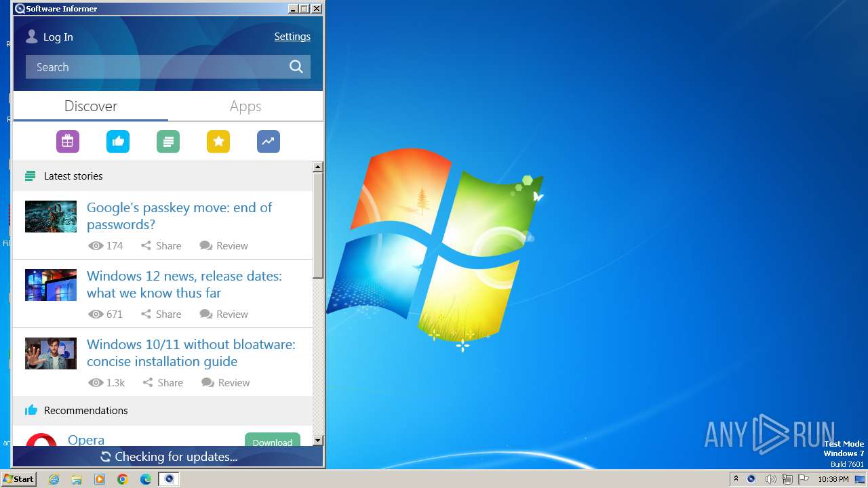Image resolution: width=868 pixels, height=488 pixels.
Task: Click the green Latest stories header icon
Action: [30, 176]
